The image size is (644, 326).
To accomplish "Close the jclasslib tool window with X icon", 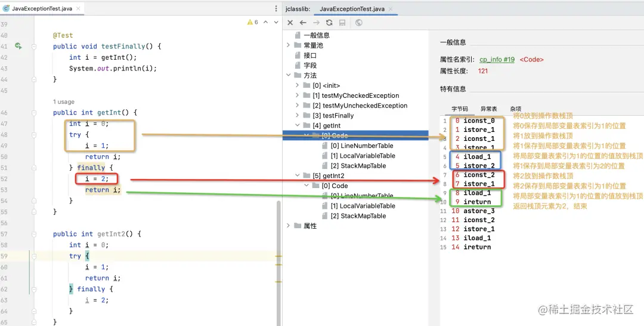I will click(x=290, y=23).
